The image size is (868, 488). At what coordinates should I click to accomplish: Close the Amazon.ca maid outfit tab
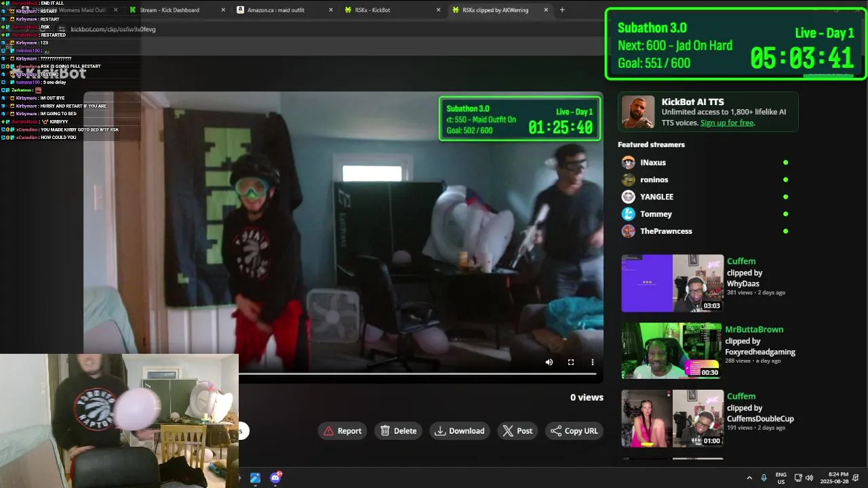[x=331, y=10]
